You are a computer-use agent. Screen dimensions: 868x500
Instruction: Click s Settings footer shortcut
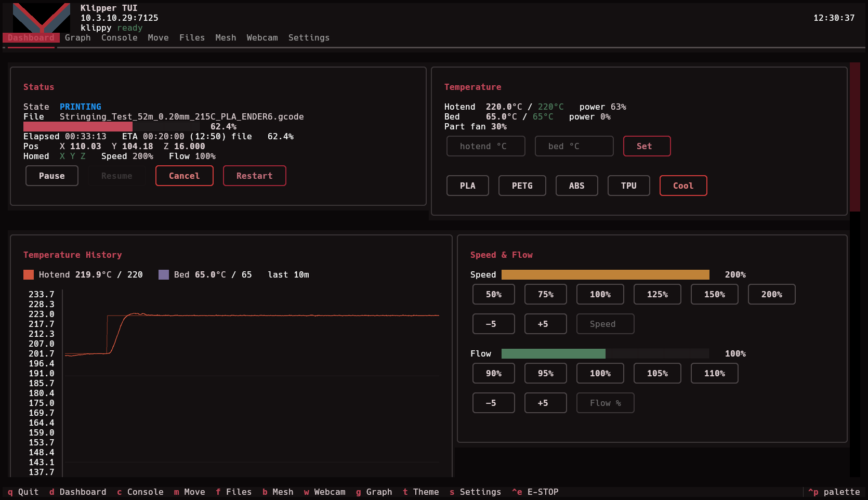click(x=476, y=492)
